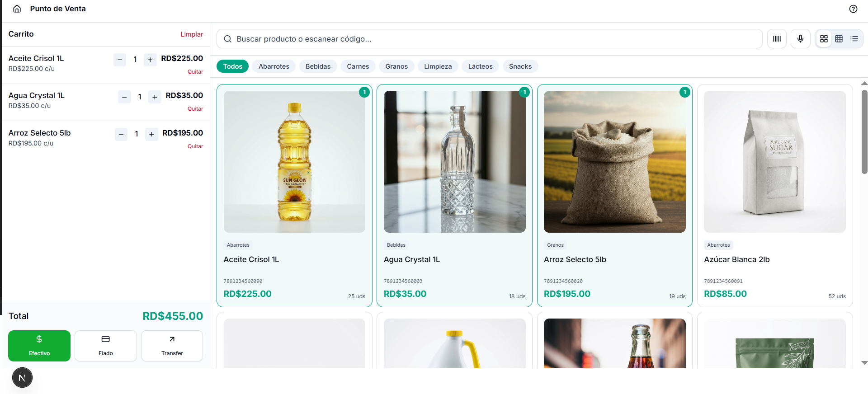Switch to the list view icon
The image size is (868, 394).
coord(854,38)
